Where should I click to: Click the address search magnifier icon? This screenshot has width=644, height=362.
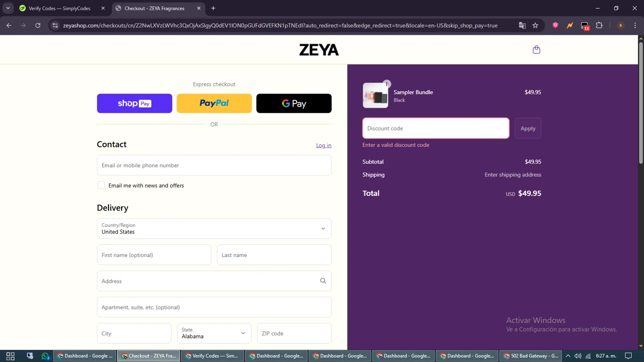tap(323, 281)
